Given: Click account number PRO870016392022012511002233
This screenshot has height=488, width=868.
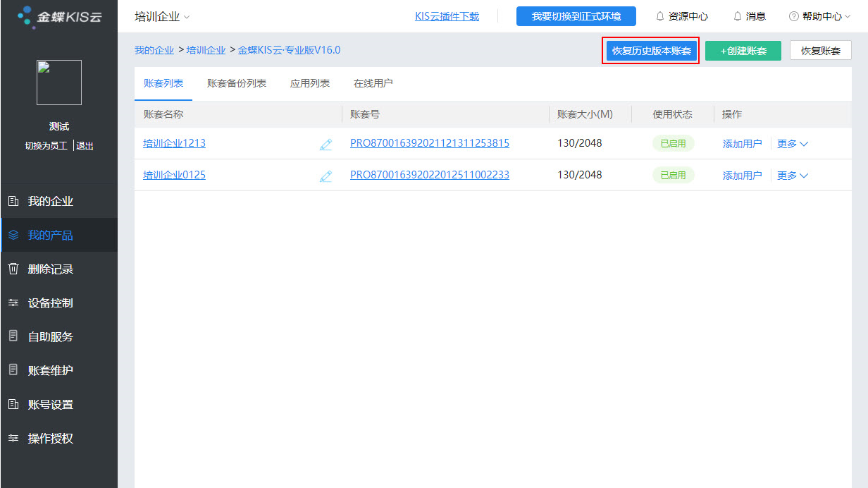Looking at the screenshot, I should coord(430,176).
